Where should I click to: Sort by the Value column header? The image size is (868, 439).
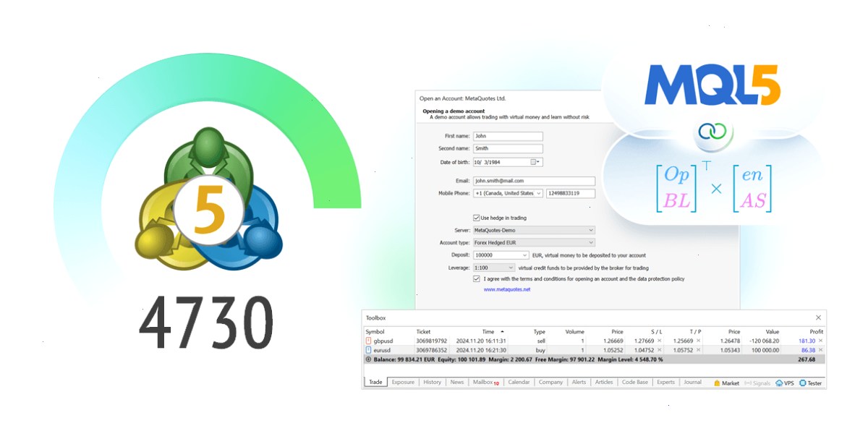(772, 331)
